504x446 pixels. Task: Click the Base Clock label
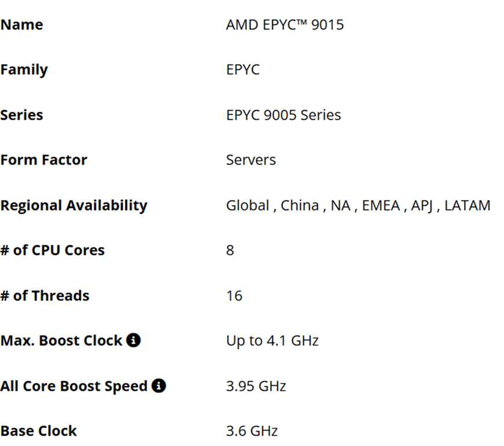(x=38, y=431)
